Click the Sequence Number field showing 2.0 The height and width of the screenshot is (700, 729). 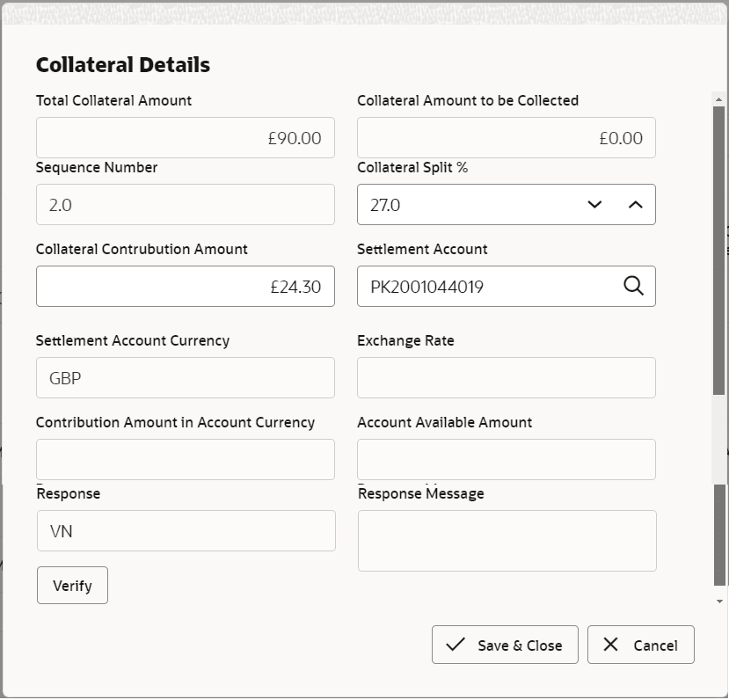(186, 204)
